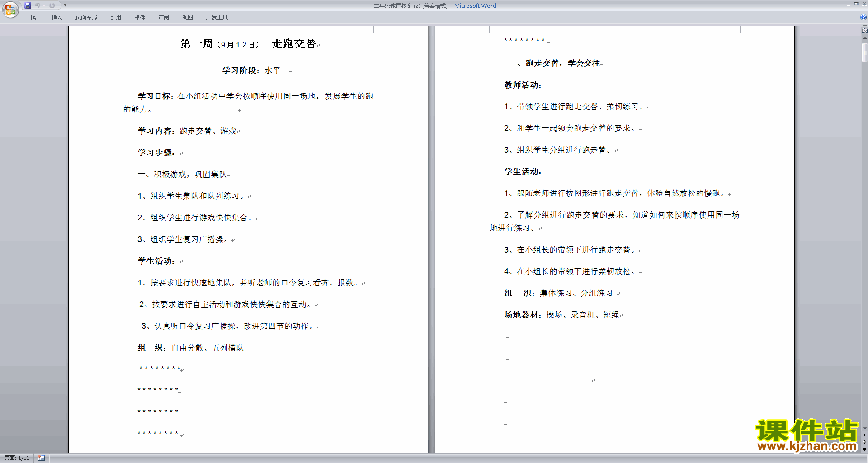
Task: Open Customize Quick Access Toolbar dropdown
Action: click(65, 5)
